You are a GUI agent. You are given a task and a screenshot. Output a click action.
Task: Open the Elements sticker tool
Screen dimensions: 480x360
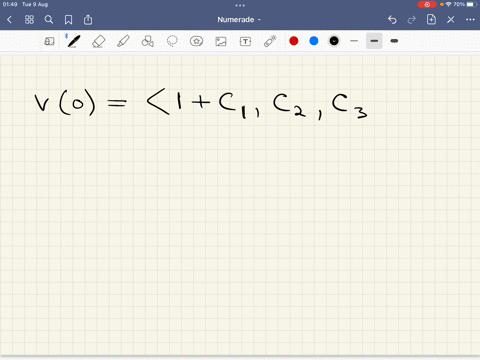(196, 41)
